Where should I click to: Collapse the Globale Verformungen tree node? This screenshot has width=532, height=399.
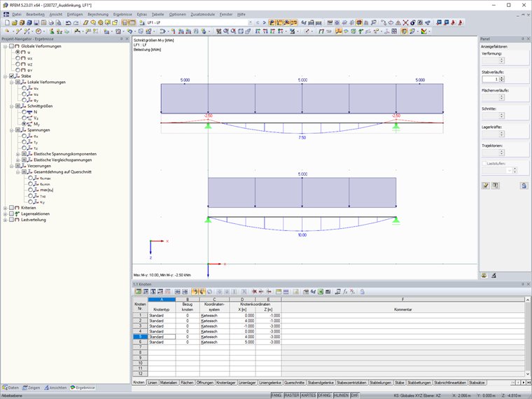(5, 46)
